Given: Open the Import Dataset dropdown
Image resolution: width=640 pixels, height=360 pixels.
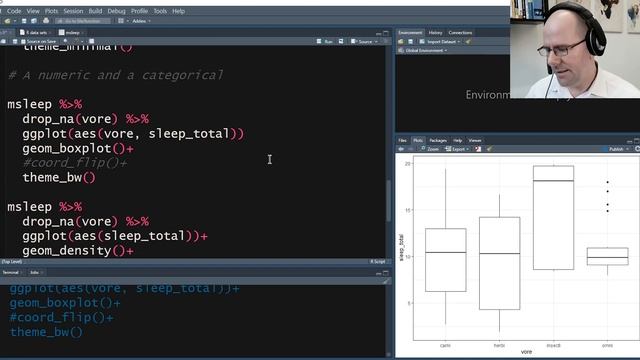Looking at the screenshot, I should [440, 42].
